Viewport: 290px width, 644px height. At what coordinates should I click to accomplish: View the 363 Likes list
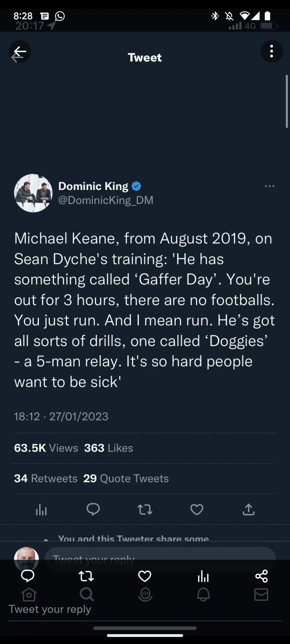pyautogui.click(x=108, y=448)
